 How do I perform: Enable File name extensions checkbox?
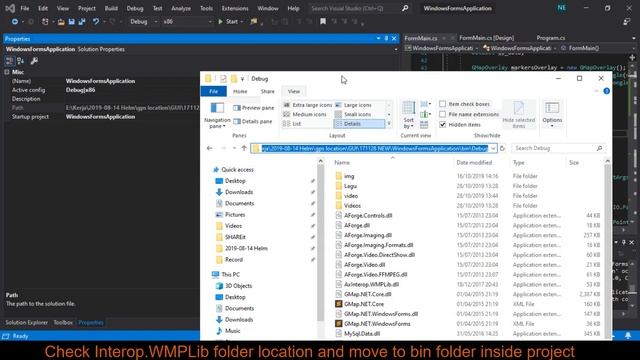click(x=442, y=114)
